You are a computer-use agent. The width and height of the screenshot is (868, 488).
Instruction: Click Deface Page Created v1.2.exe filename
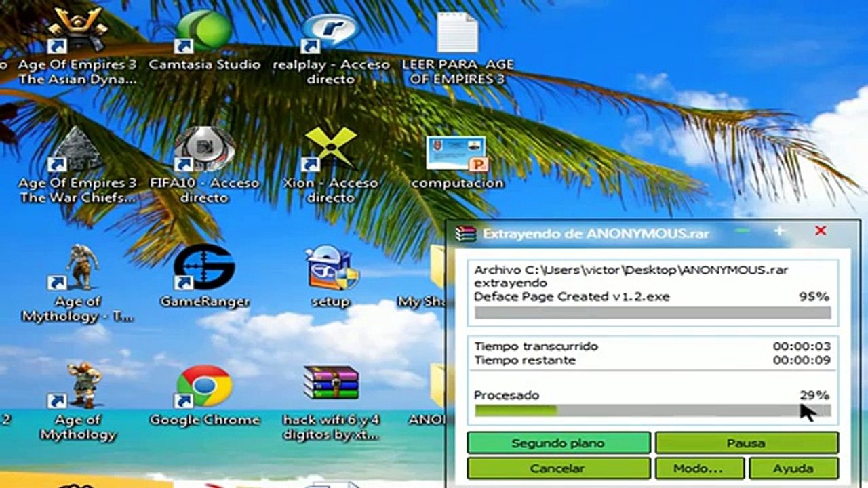[572, 297]
